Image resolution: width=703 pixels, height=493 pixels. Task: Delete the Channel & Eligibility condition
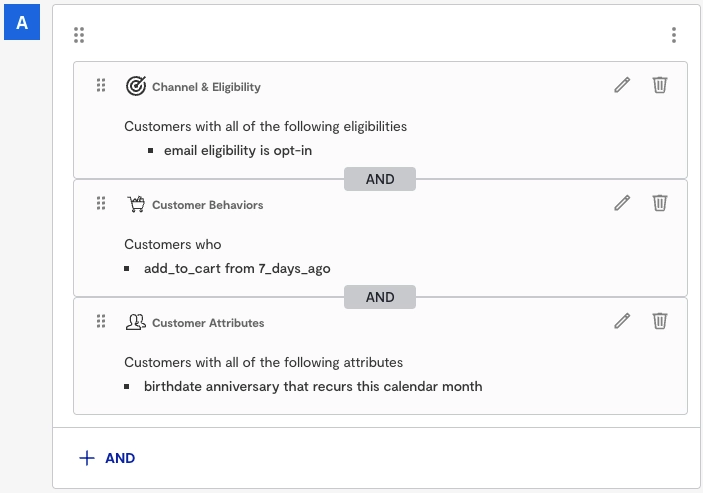pyautogui.click(x=660, y=85)
